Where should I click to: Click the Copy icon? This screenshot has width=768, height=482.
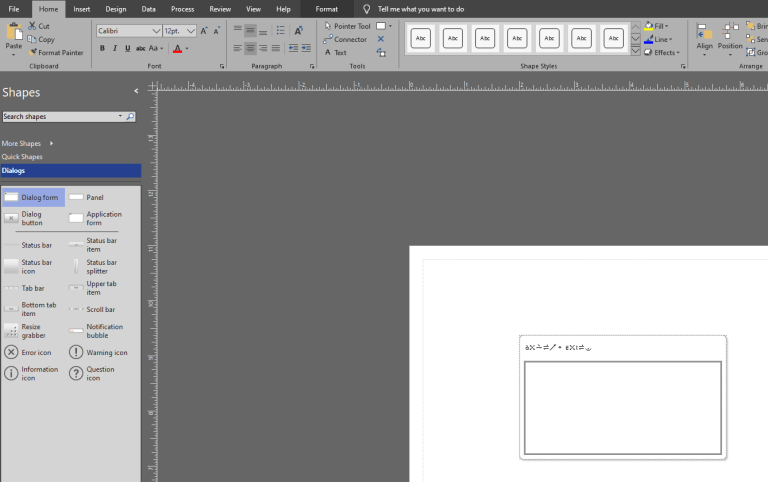tap(32, 39)
